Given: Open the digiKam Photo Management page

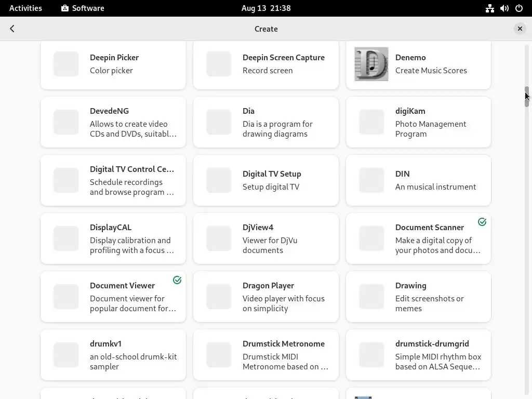Looking at the screenshot, I should tap(418, 122).
